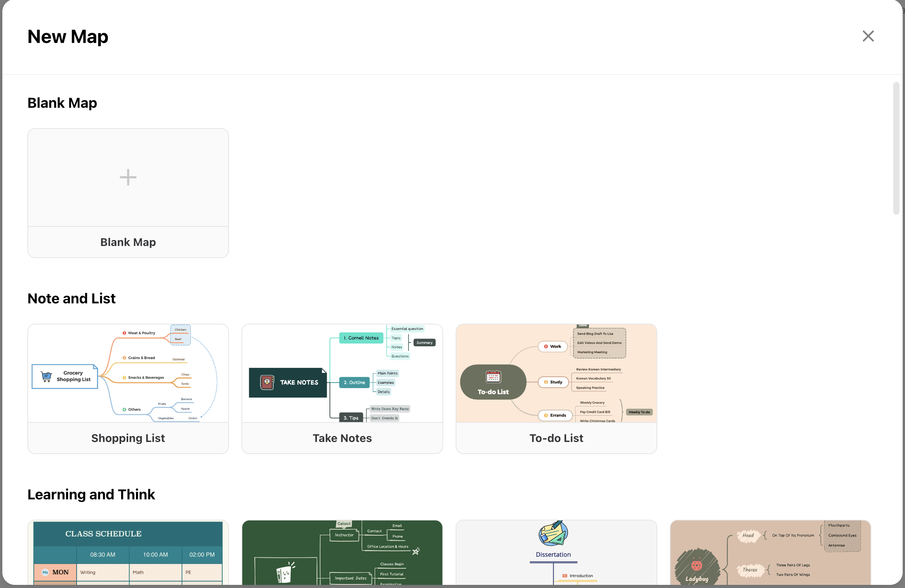Click the Shopping List label

[128, 438]
